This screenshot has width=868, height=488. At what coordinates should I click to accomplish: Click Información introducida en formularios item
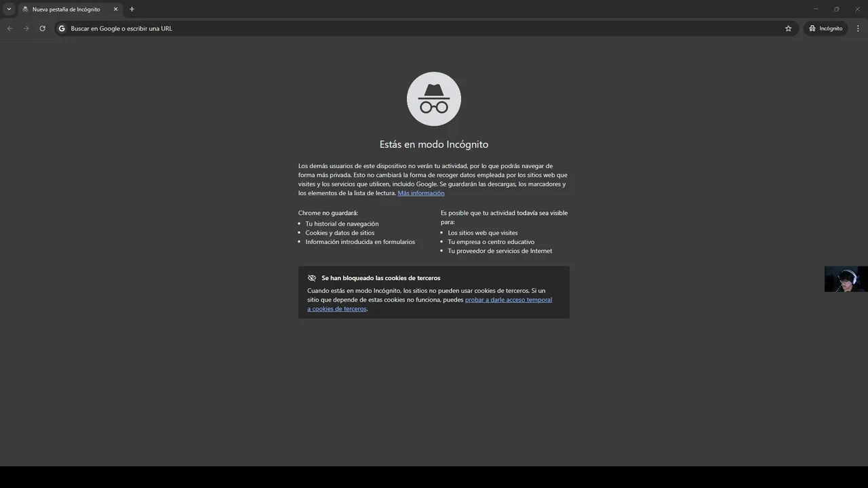pyautogui.click(x=360, y=242)
